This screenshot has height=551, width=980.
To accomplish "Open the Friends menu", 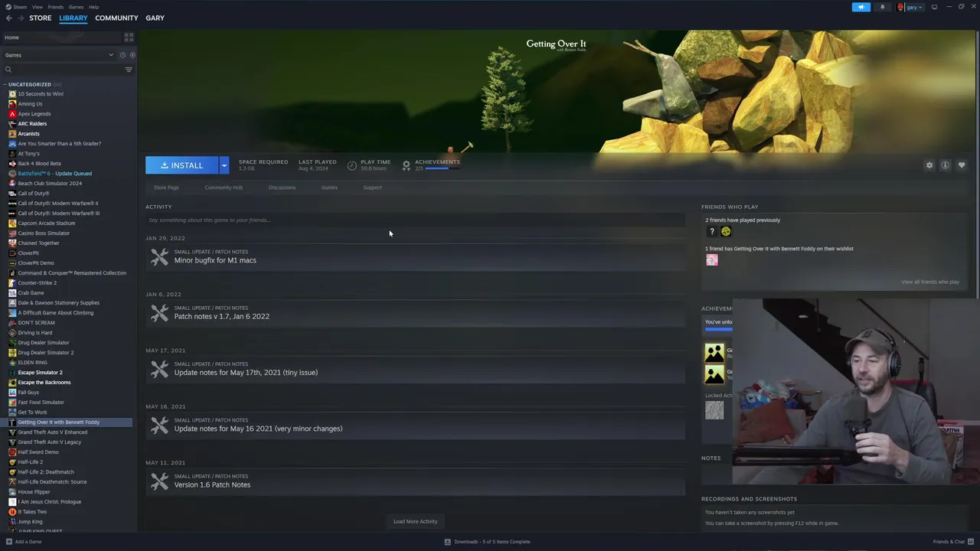I will [x=56, y=7].
